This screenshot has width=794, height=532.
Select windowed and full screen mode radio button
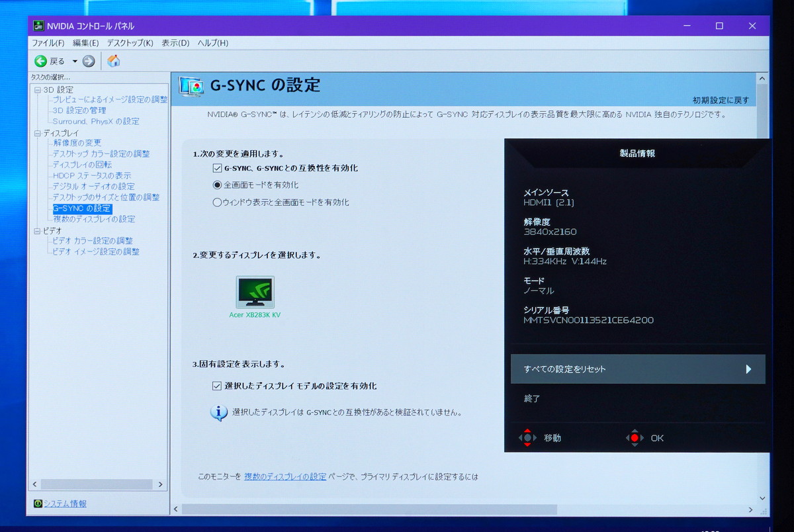point(217,202)
